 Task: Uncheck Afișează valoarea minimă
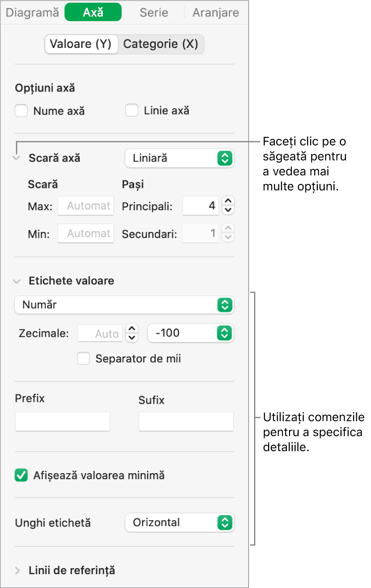tap(21, 476)
